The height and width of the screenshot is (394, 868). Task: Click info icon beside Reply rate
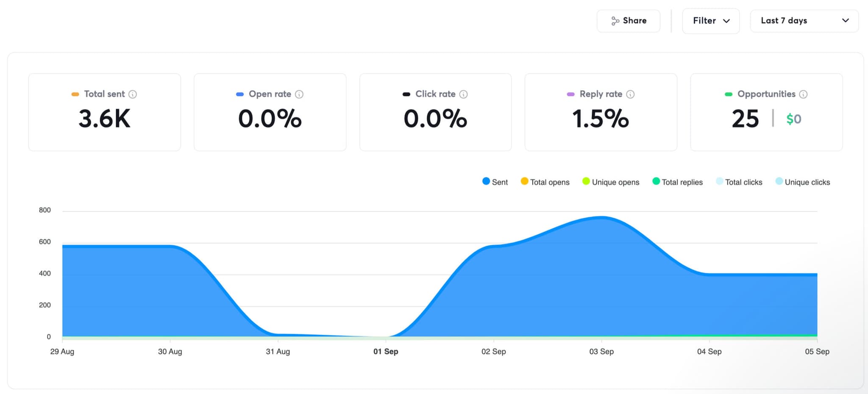[630, 94]
